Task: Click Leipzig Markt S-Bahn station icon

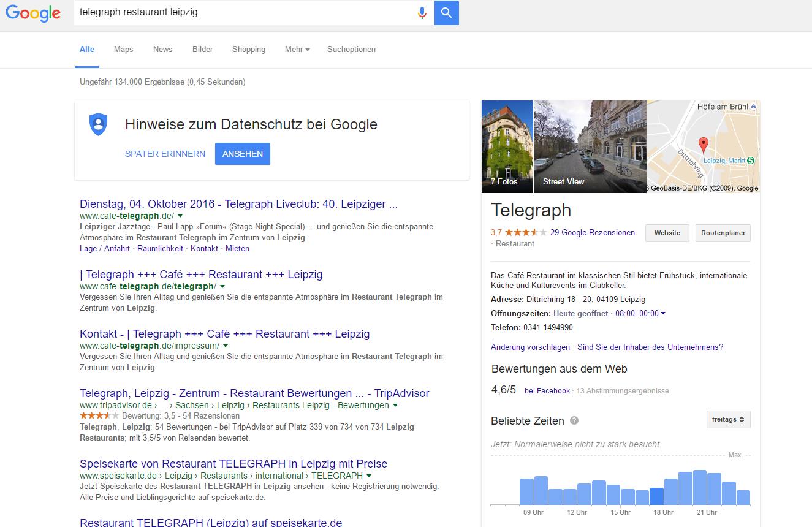Action: [x=751, y=161]
